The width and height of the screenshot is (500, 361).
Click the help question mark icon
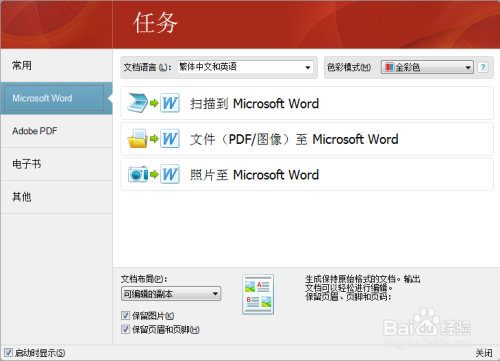(x=483, y=67)
